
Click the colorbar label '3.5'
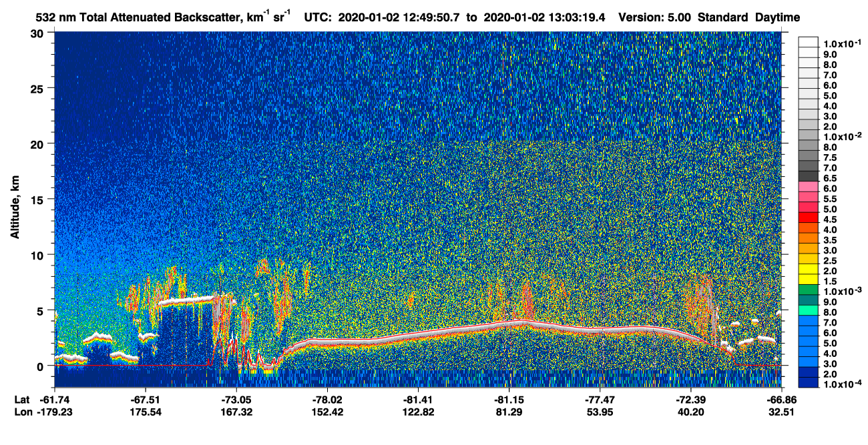coord(831,240)
